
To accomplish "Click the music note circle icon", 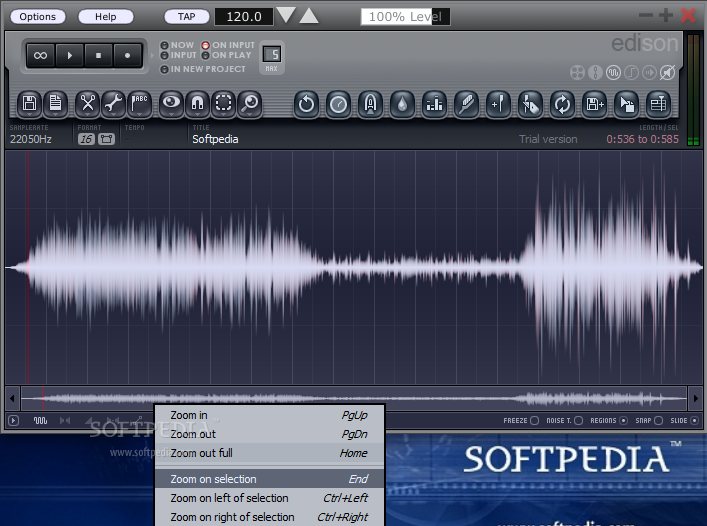I will pos(631,73).
